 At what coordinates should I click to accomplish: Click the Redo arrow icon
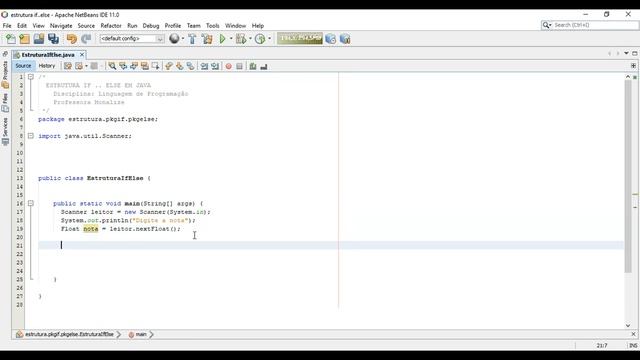(86, 39)
